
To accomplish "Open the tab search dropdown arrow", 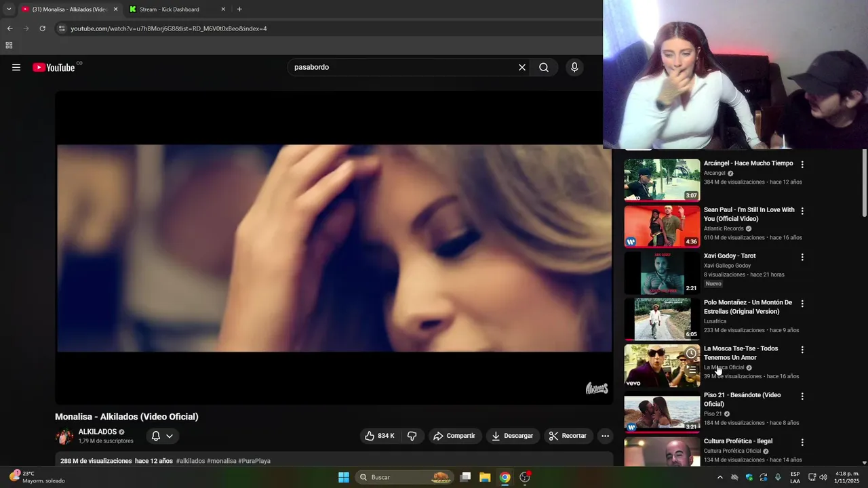I will pos(9,9).
